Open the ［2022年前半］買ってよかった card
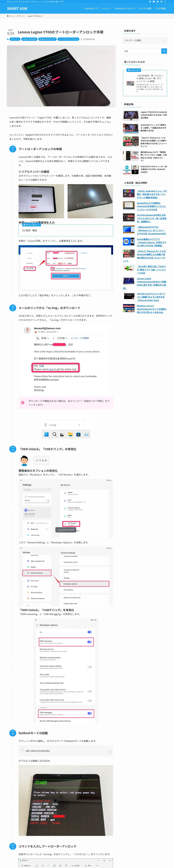This screenshot has width=174, height=868. (x=145, y=83)
